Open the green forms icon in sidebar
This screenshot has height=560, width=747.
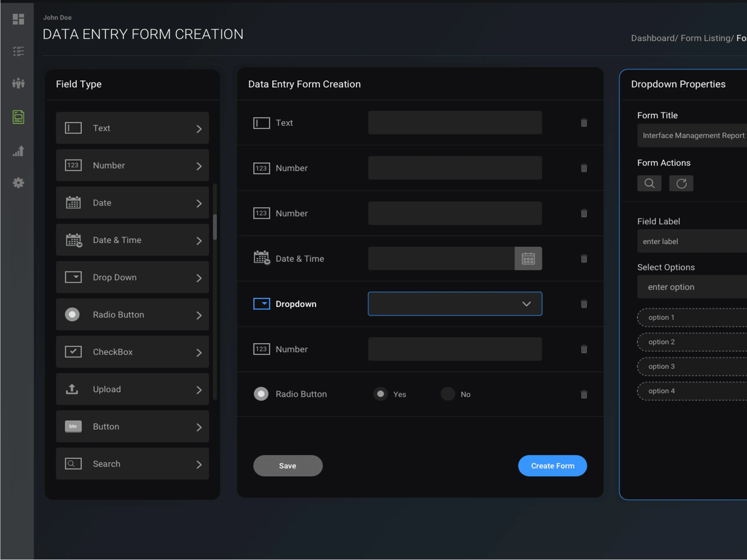pos(18,117)
